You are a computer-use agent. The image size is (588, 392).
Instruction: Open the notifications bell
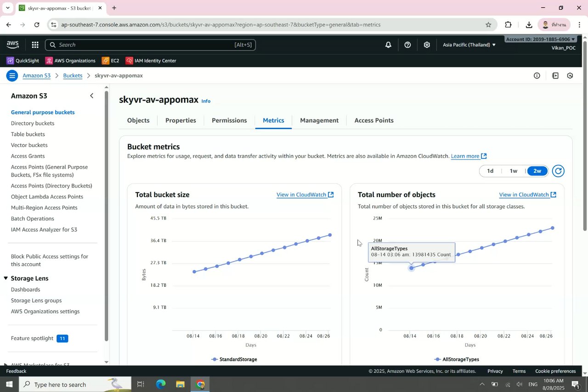(x=388, y=45)
